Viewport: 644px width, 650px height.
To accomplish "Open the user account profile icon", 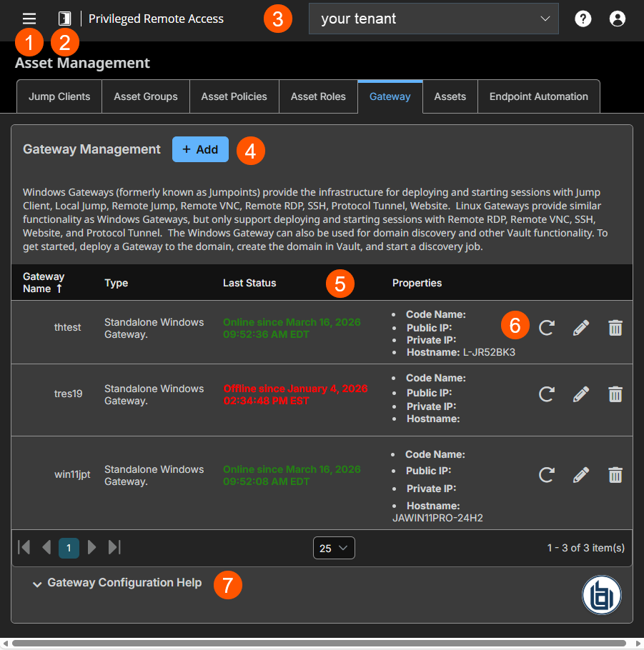I will 618,19.
